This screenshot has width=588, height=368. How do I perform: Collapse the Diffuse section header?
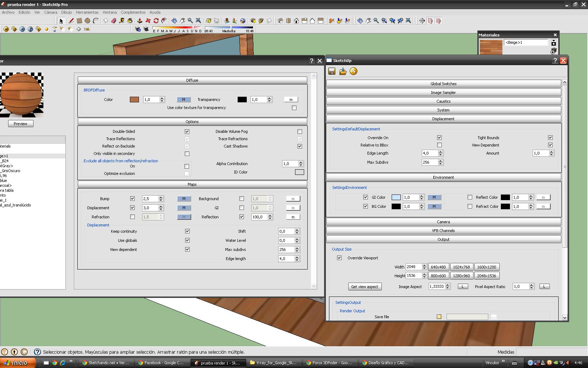(192, 80)
